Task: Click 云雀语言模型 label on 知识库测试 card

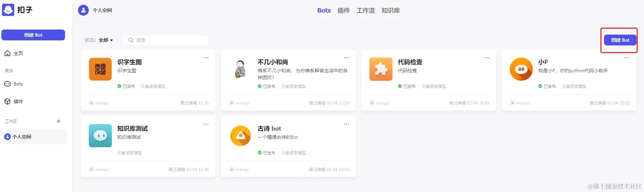Action: [x=129, y=153]
